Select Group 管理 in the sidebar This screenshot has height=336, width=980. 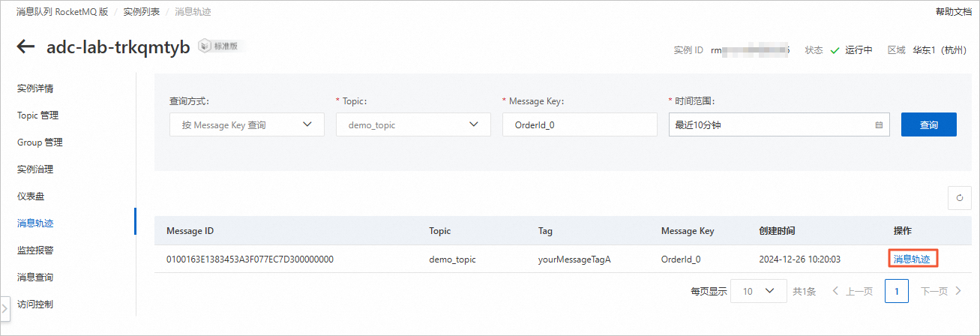40,142
